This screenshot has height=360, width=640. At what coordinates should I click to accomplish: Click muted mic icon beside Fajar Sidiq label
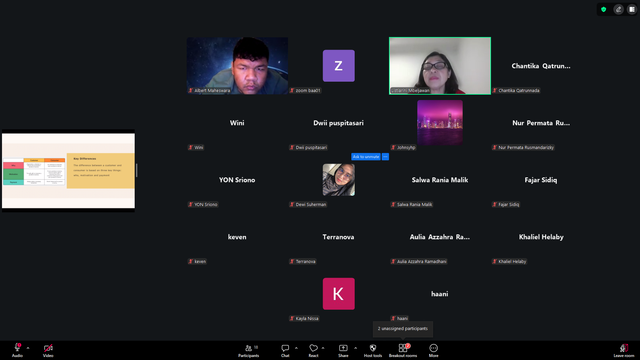pos(495,204)
